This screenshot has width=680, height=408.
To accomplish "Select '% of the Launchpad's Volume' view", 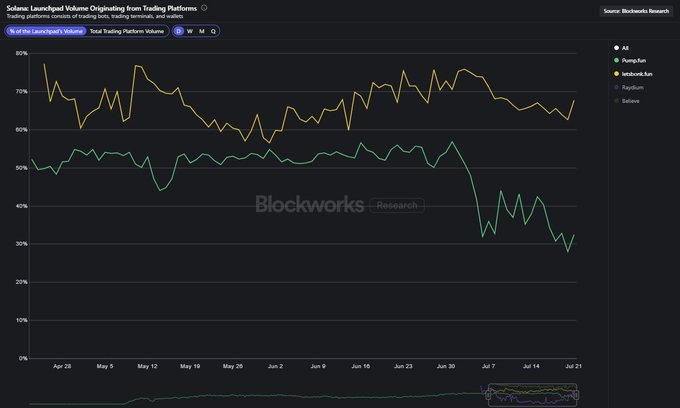I will pyautogui.click(x=45, y=31).
